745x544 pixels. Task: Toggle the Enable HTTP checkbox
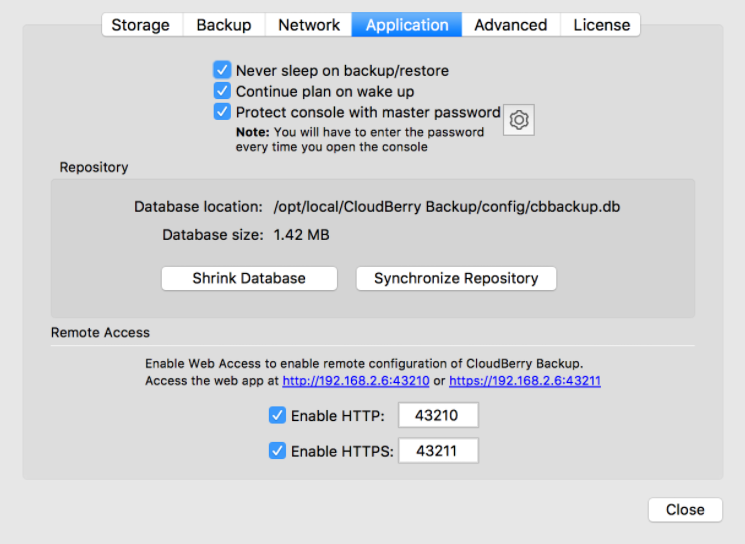point(277,415)
